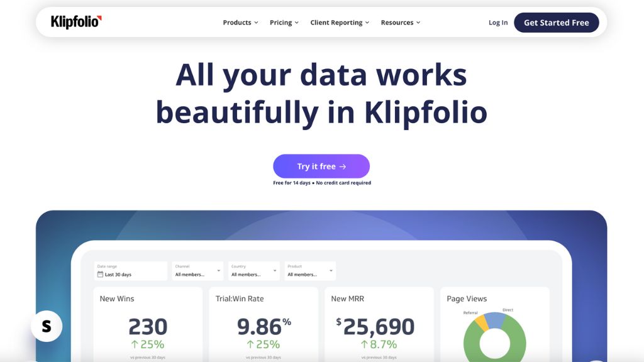Viewport: 644px width, 362px height.
Task: Click the up arrow under Trial:Win Rate
Action: (250, 344)
